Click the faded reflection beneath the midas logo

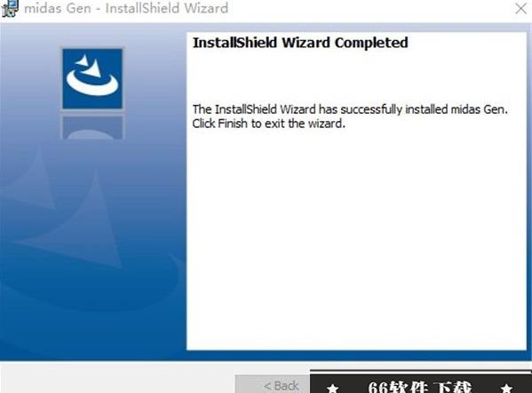click(x=92, y=127)
